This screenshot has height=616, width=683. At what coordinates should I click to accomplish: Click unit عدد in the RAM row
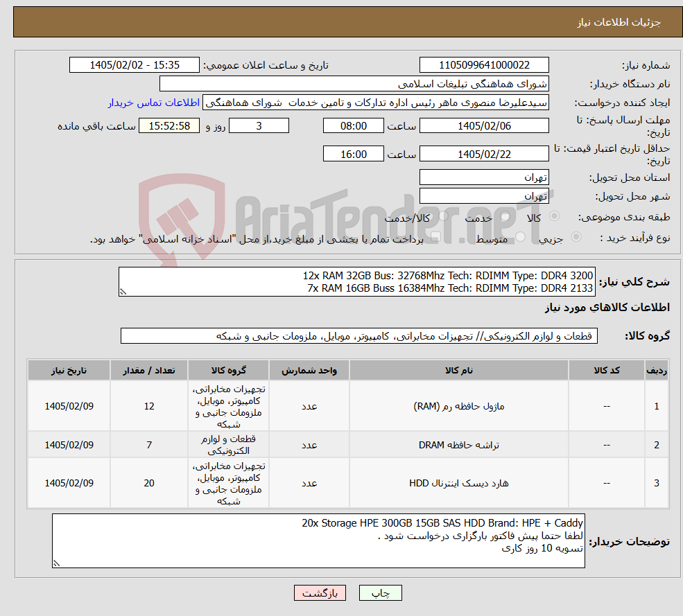(309, 406)
